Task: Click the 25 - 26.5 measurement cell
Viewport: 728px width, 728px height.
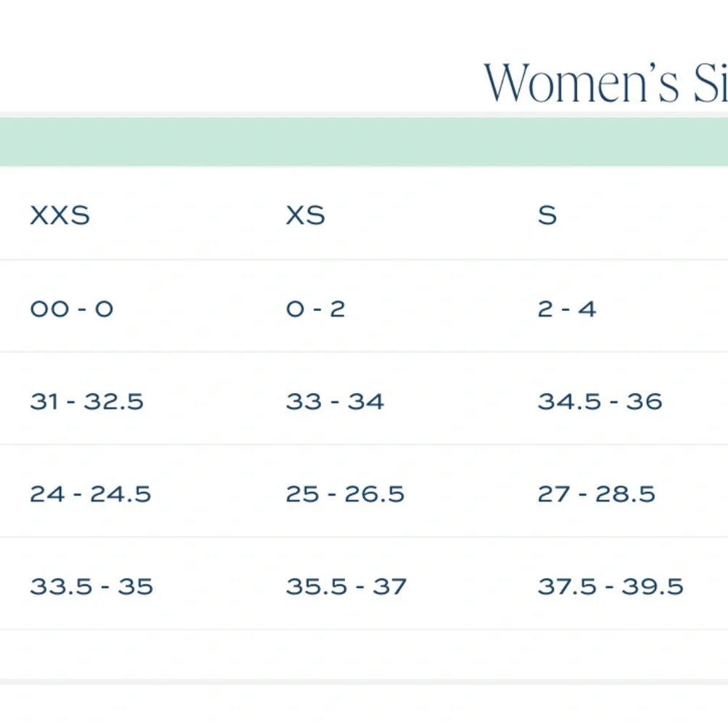Action: click(x=345, y=494)
